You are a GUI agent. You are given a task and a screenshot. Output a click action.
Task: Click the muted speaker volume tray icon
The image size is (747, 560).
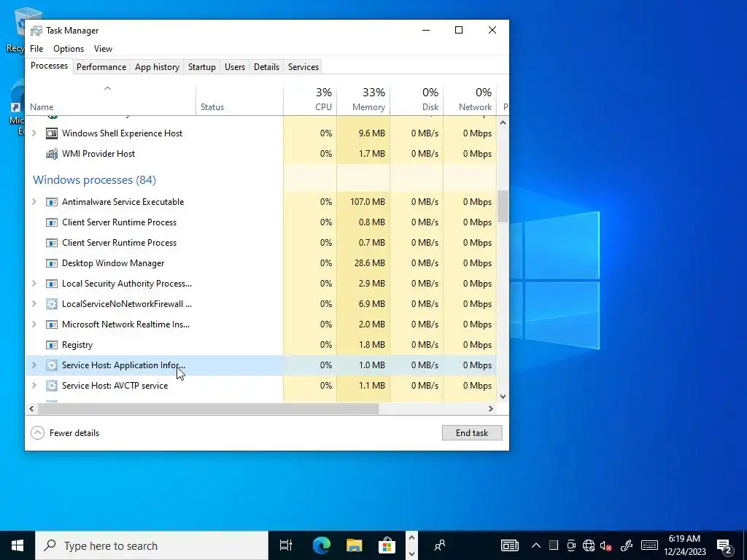pos(606,545)
